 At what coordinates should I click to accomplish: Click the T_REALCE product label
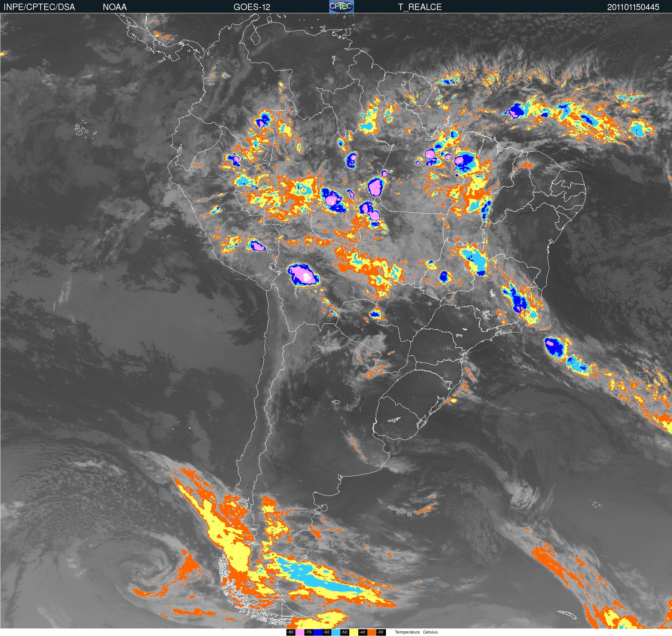(x=420, y=7)
